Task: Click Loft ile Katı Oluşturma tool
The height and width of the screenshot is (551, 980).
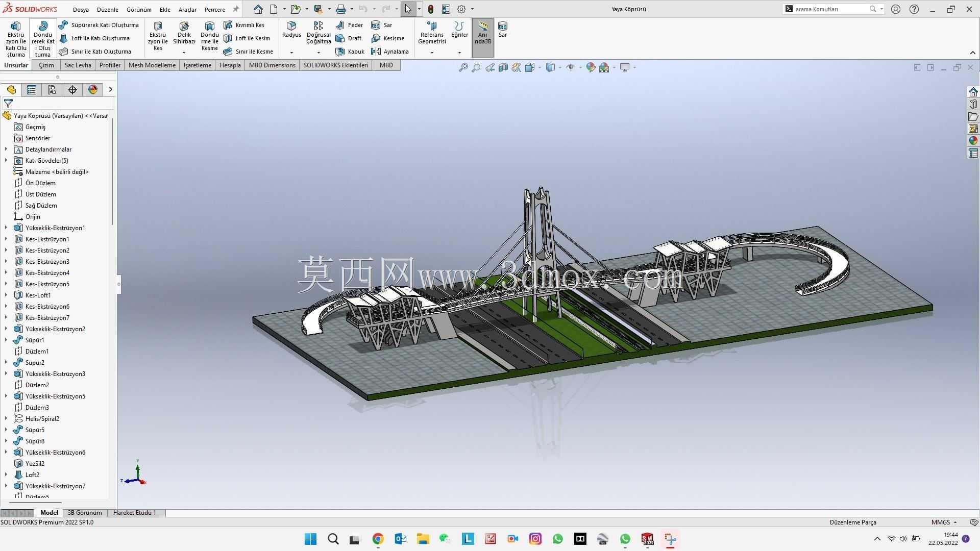Action: click(x=94, y=38)
